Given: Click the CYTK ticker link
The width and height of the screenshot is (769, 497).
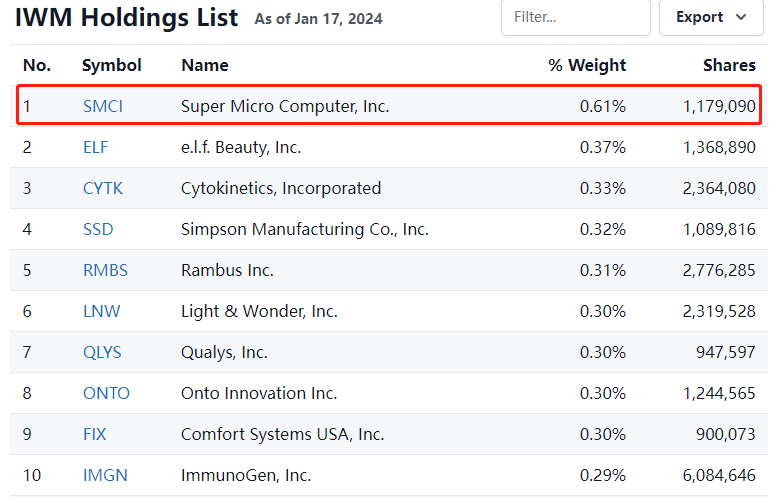Looking at the screenshot, I should click(103, 188).
